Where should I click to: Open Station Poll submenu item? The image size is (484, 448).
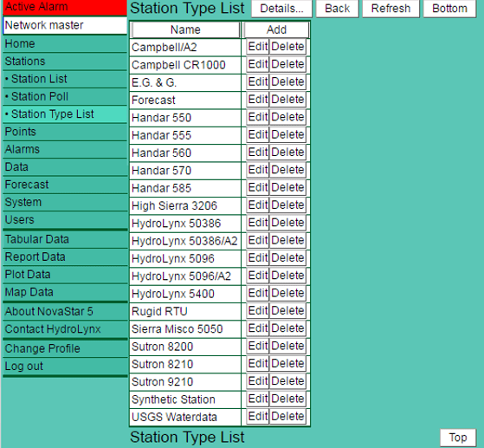pos(65,97)
